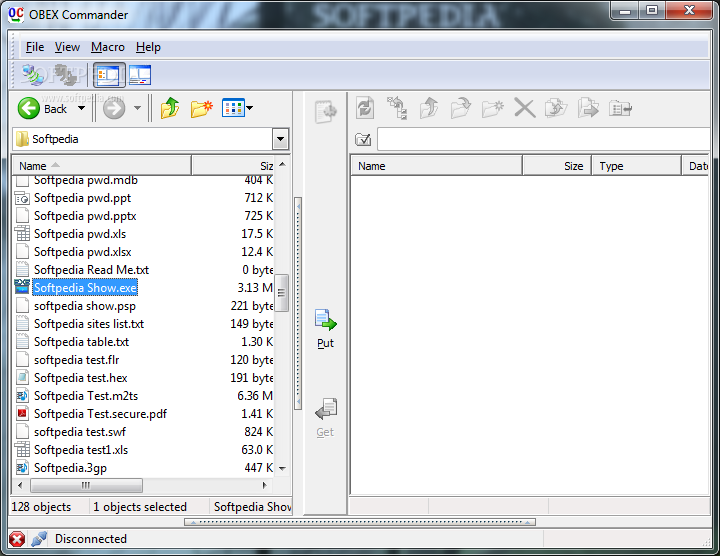This screenshot has width=720, height=556.
Task: Select Softpedia pwd.xls file
Action: pos(80,234)
